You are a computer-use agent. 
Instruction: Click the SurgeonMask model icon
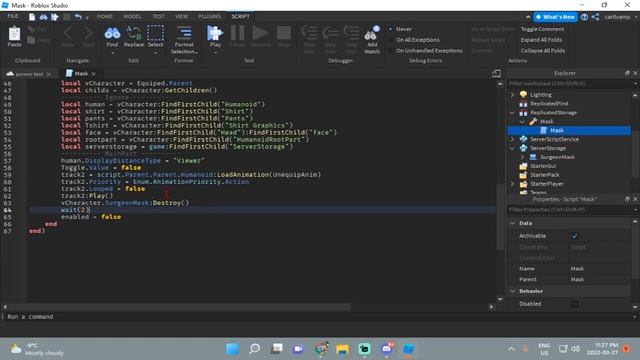click(533, 157)
